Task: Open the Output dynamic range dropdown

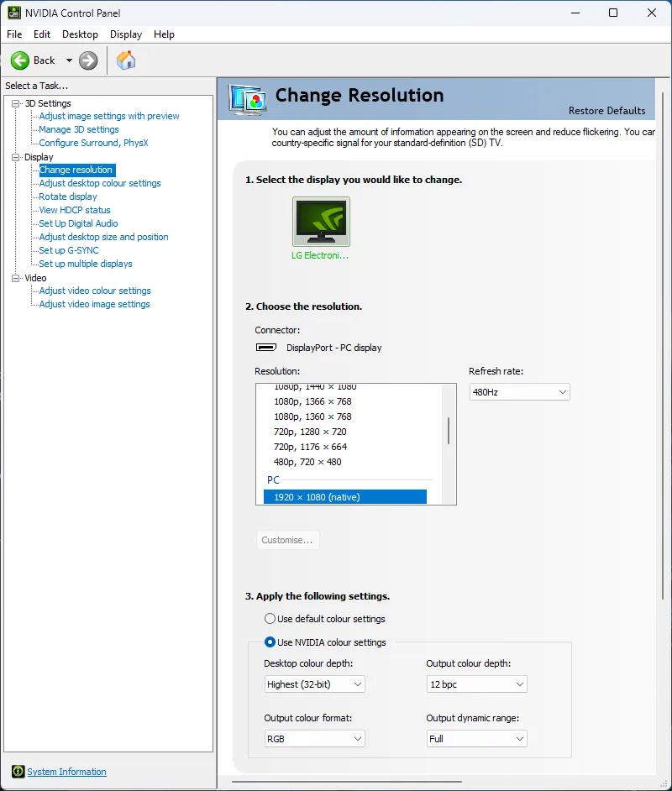Action: [476, 739]
